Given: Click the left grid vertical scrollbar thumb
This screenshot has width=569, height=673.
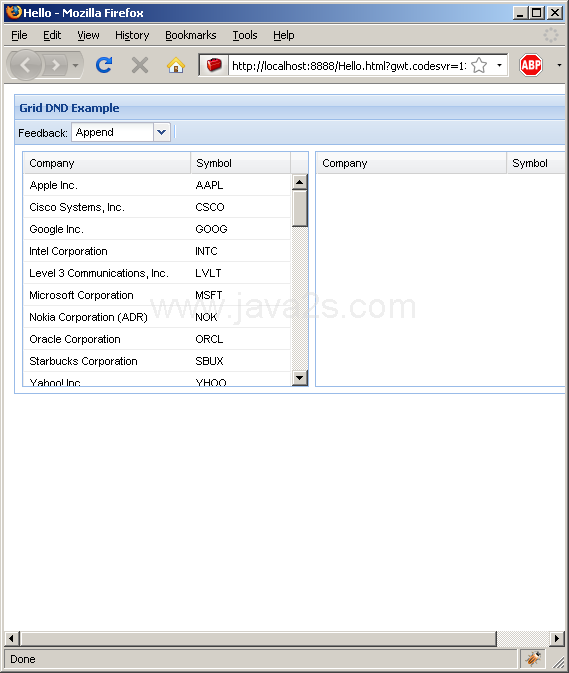Looking at the screenshot, I should [x=300, y=208].
